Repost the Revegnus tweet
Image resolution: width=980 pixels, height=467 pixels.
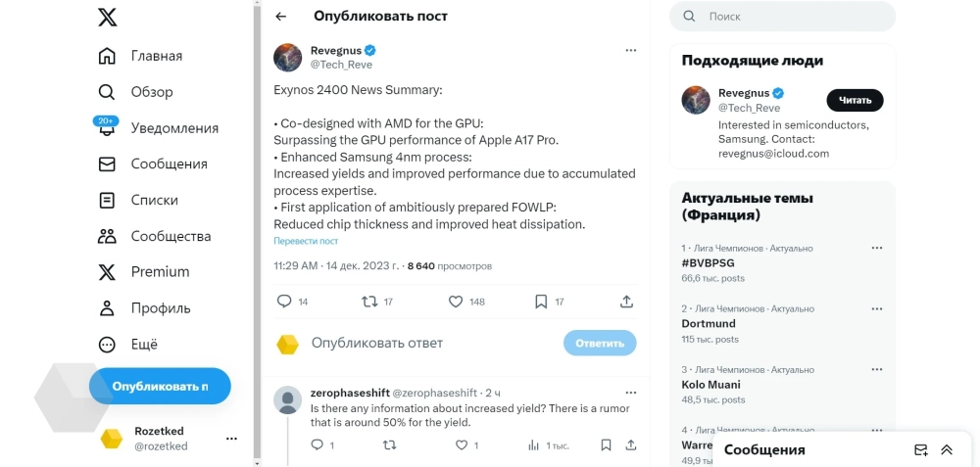click(x=369, y=302)
